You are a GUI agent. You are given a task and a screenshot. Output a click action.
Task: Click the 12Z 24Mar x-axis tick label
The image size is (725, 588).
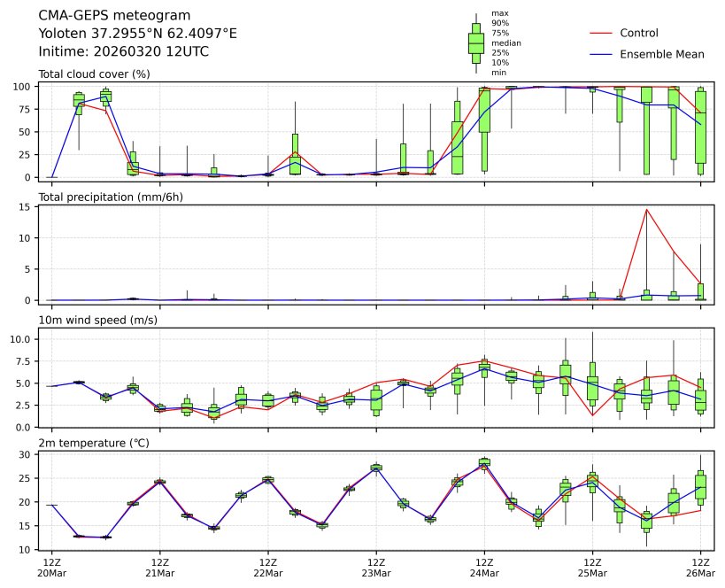click(x=484, y=568)
